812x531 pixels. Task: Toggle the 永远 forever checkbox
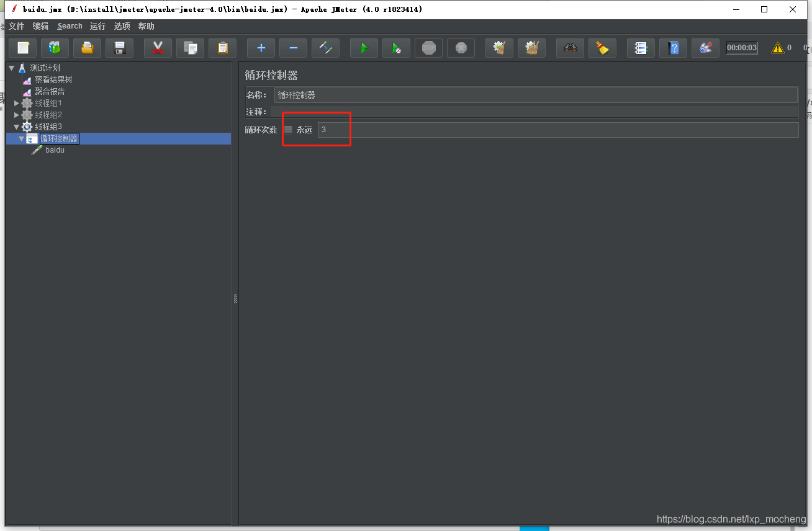click(288, 130)
